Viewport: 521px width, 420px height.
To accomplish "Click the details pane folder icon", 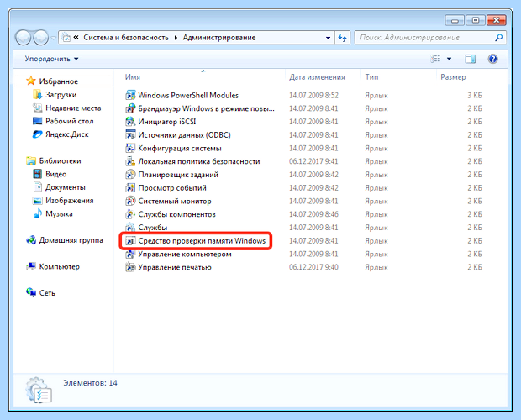I will [x=39, y=390].
